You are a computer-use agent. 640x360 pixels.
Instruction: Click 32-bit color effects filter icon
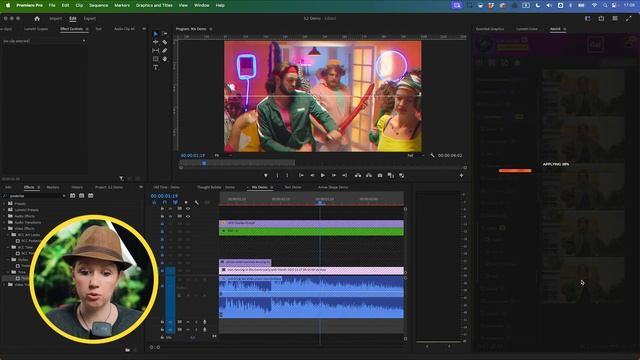click(82, 196)
